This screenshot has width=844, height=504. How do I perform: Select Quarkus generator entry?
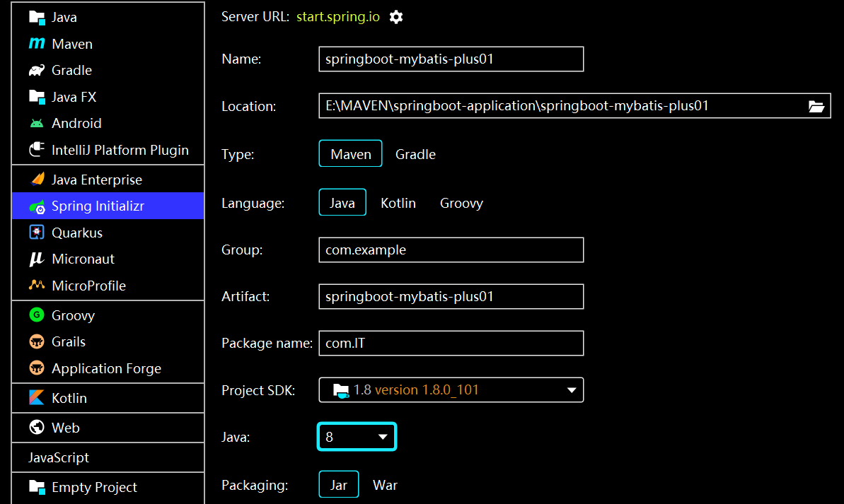point(108,233)
